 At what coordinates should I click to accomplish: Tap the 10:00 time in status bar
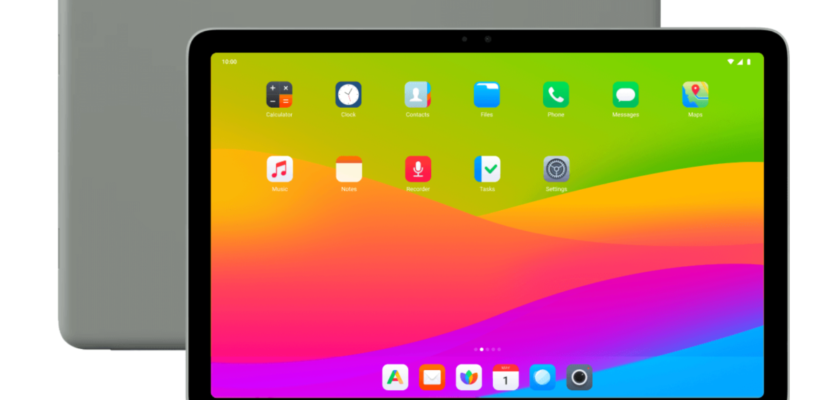point(229,62)
